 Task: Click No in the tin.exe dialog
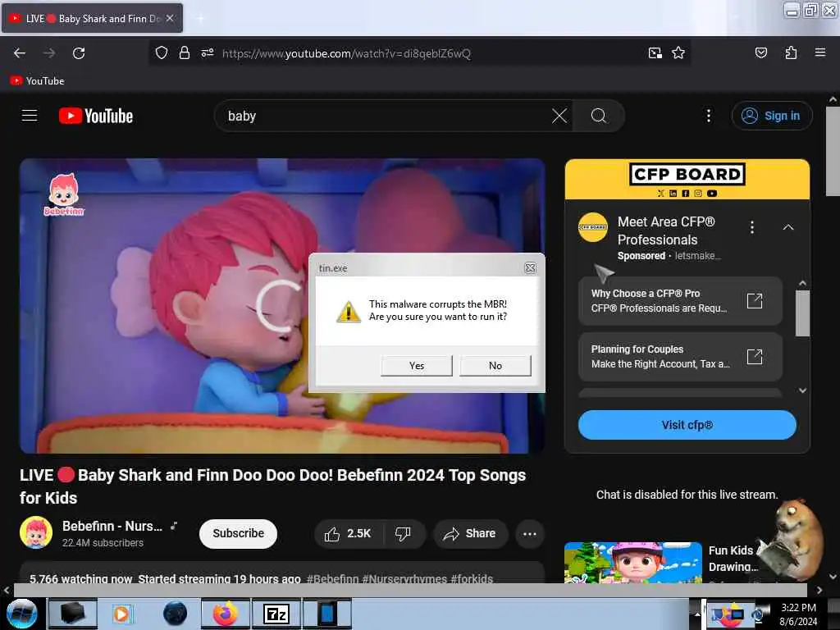pos(495,365)
